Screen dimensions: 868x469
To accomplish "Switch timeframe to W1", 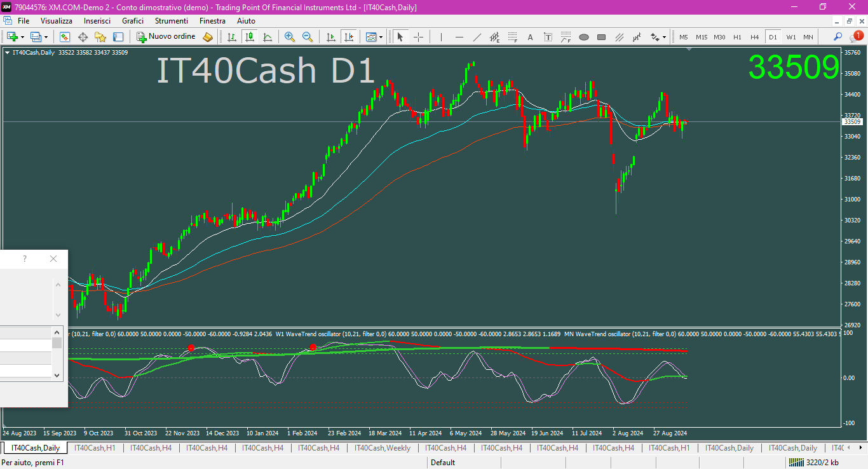I will point(790,37).
